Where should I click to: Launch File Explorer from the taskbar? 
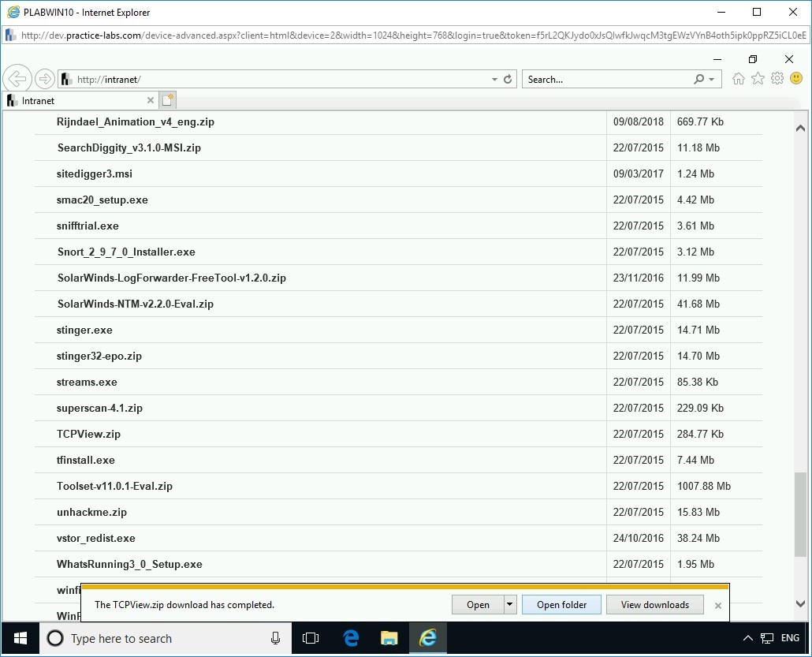(x=388, y=638)
